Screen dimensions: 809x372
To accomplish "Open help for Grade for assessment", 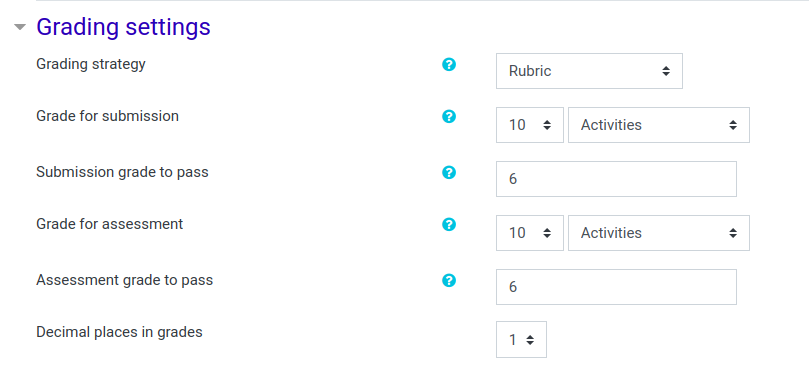I will tap(449, 224).
